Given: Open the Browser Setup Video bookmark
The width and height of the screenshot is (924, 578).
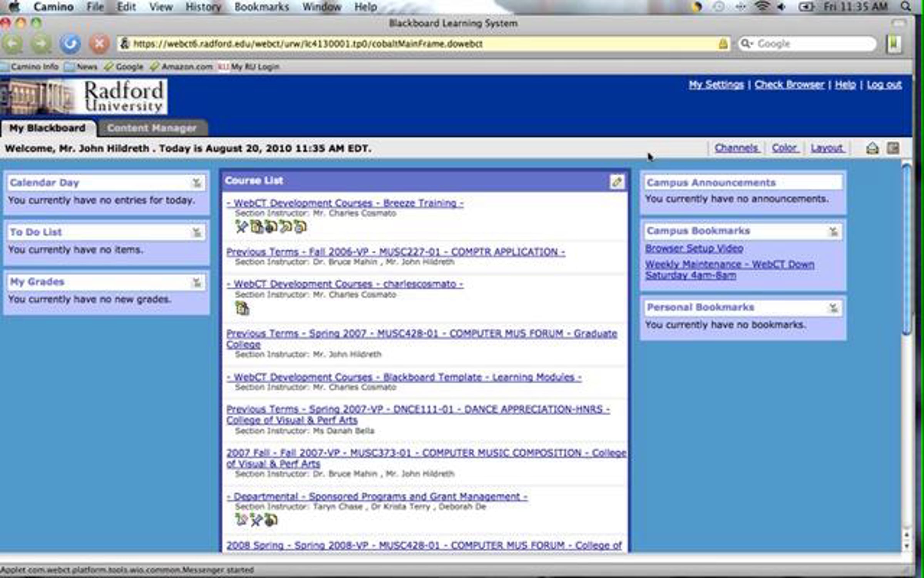Looking at the screenshot, I should [694, 249].
